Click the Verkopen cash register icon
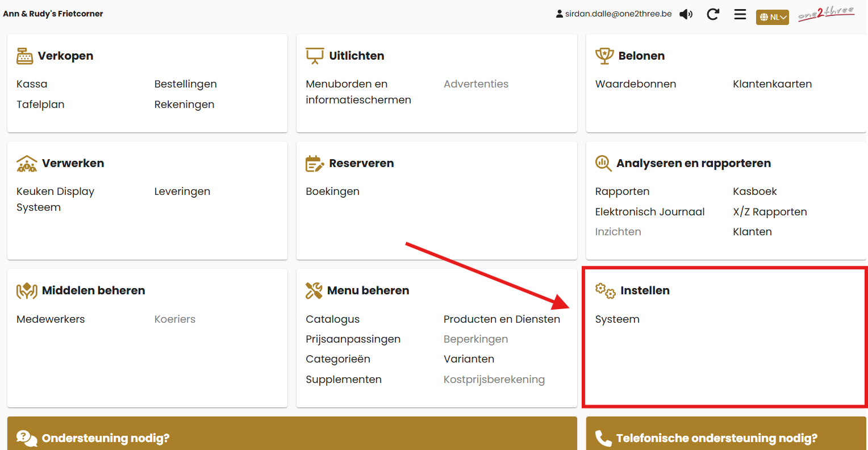The width and height of the screenshot is (868, 450). click(25, 56)
